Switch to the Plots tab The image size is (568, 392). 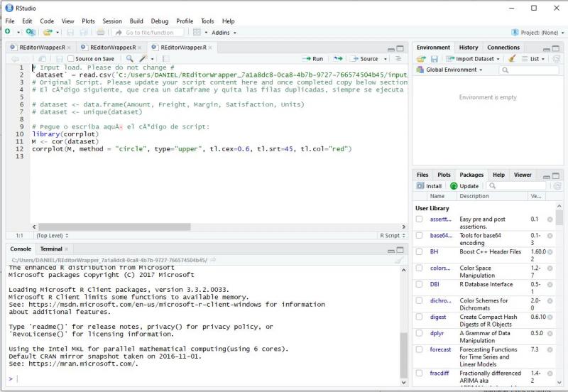pos(444,175)
